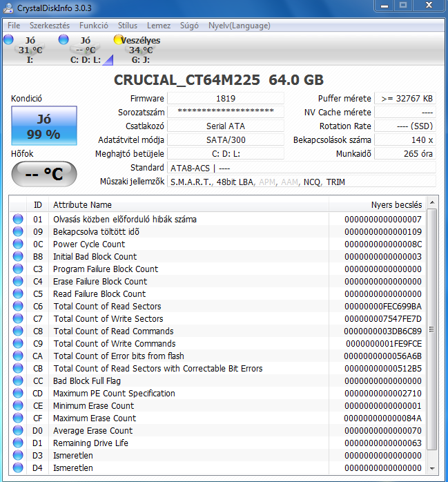
Task: Click the status orb for attribute C6
Action: [x=18, y=306]
